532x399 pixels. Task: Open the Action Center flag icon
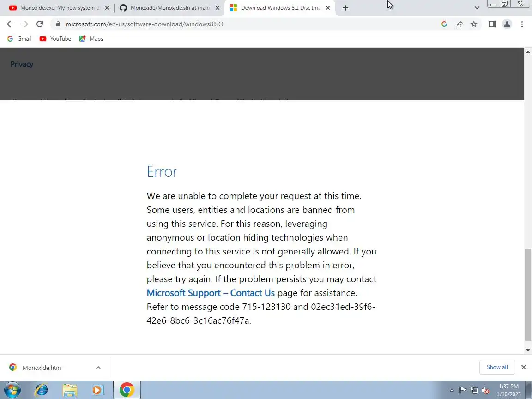tap(463, 391)
